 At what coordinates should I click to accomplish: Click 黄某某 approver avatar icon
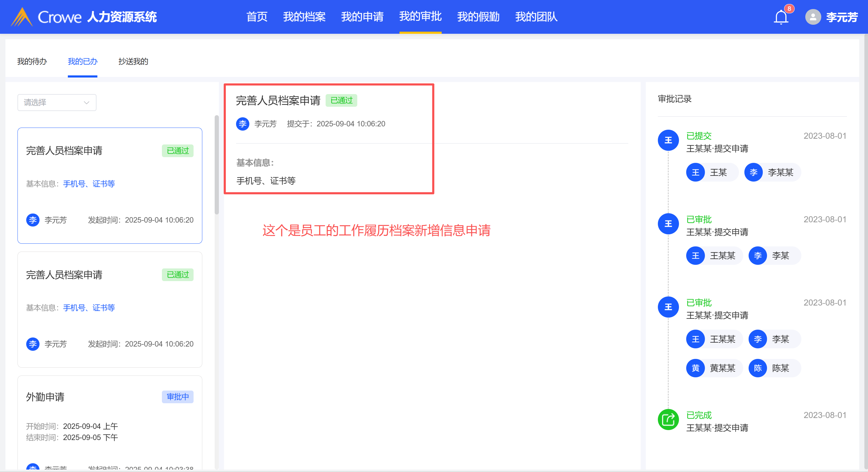[x=695, y=368]
